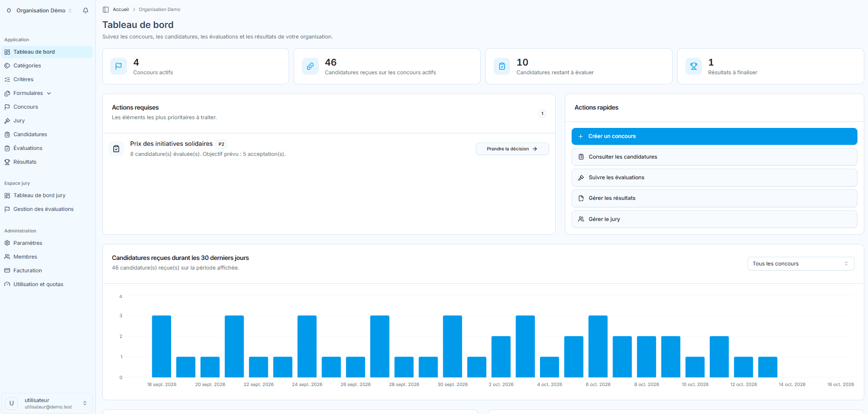
Task: Click the Paramètres gear icon
Action: coord(7,243)
